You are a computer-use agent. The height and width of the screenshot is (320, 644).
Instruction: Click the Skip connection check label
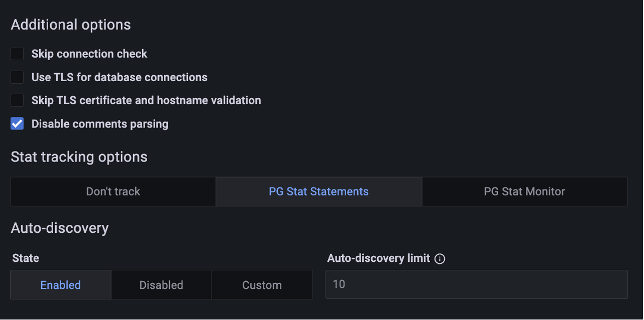pos(89,54)
